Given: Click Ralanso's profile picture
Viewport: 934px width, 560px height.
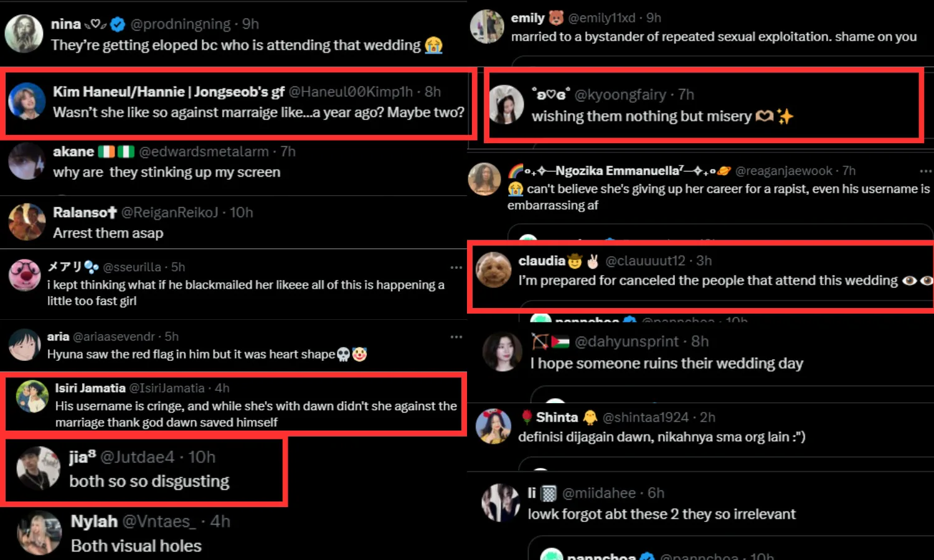Looking at the screenshot, I should 27,222.
